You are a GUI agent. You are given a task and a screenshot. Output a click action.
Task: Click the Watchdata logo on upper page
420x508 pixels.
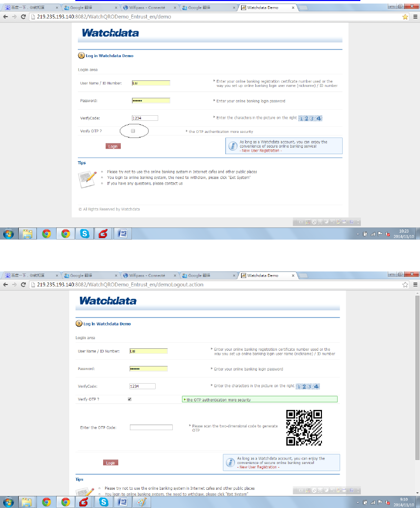point(110,33)
